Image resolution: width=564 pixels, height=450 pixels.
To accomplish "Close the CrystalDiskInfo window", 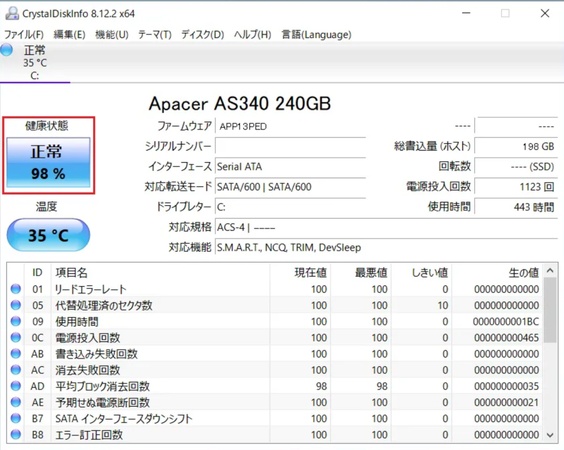I will (545, 13).
